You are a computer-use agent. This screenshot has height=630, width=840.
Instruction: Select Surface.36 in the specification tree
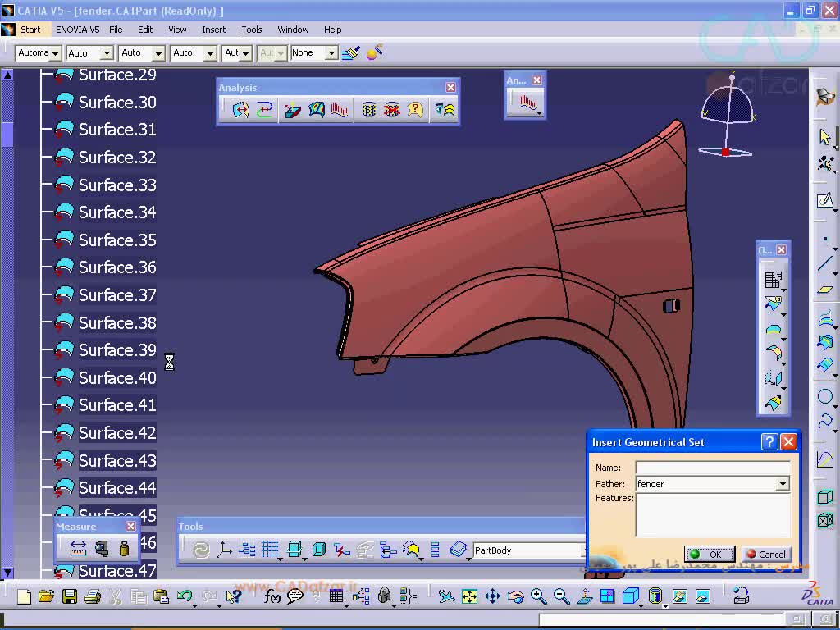pos(116,267)
